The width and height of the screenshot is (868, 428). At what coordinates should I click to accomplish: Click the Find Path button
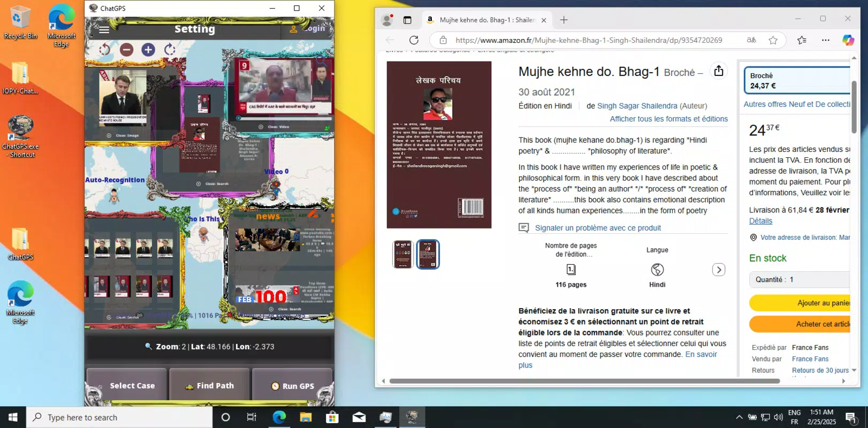(209, 385)
